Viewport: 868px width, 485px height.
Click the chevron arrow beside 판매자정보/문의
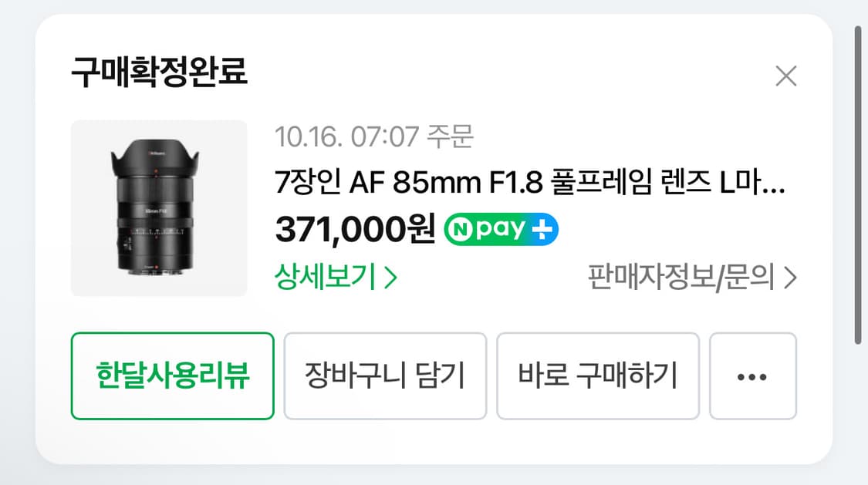tap(789, 278)
